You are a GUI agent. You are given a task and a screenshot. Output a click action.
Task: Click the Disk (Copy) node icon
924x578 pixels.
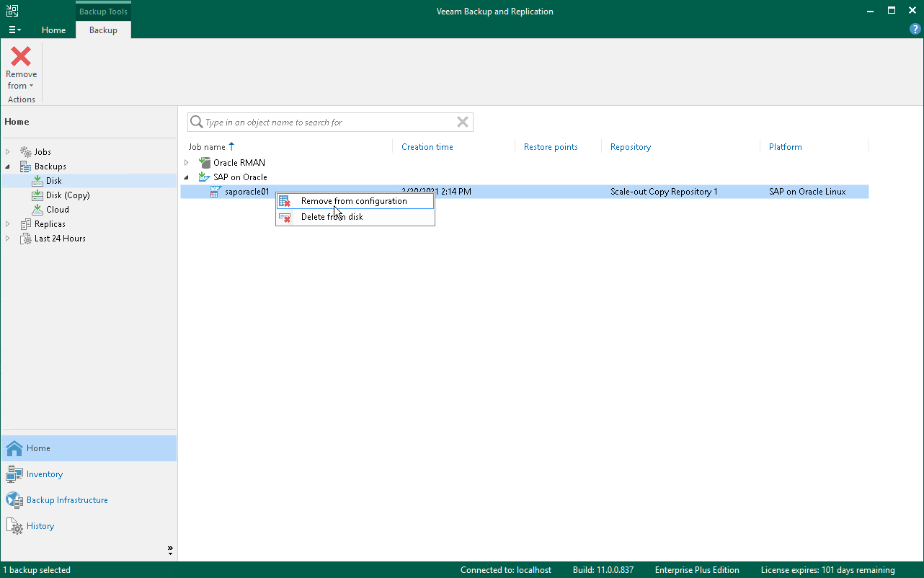[x=37, y=195]
